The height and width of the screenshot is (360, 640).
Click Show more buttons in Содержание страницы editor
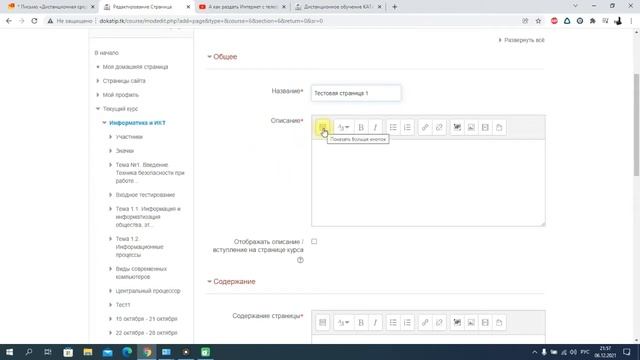(322, 322)
